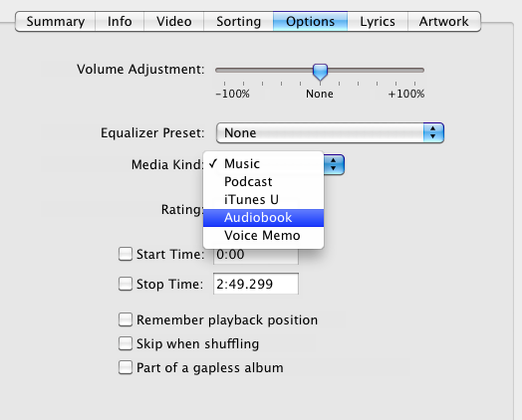The width and height of the screenshot is (522, 420).
Task: Enable the Start Time checkbox
Action: click(126, 254)
